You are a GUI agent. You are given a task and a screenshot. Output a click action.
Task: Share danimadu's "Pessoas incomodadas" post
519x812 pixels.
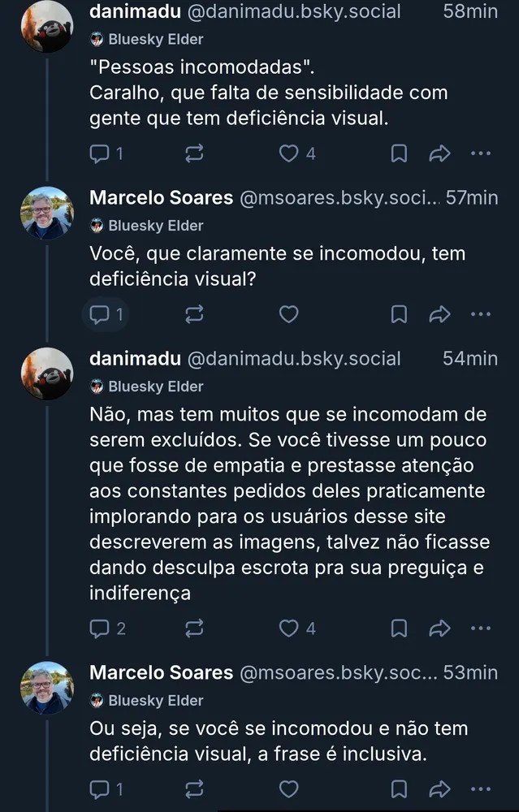click(x=439, y=153)
